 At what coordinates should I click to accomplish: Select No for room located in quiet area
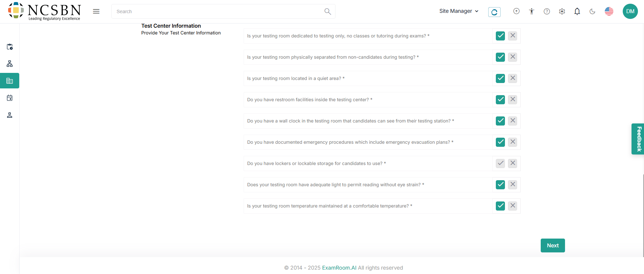[513, 78]
